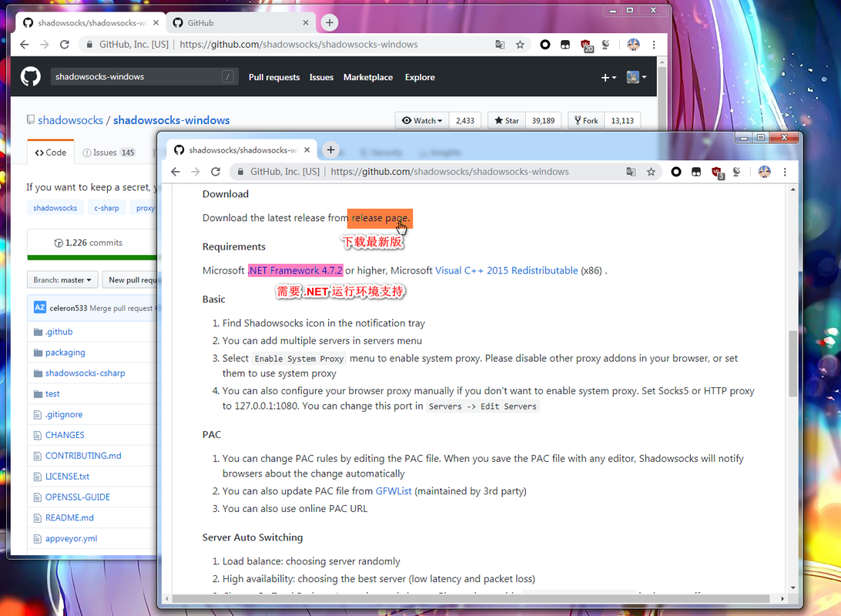Open shadowsocks owner link in repo title
Screen dimensions: 841x616
pos(70,120)
